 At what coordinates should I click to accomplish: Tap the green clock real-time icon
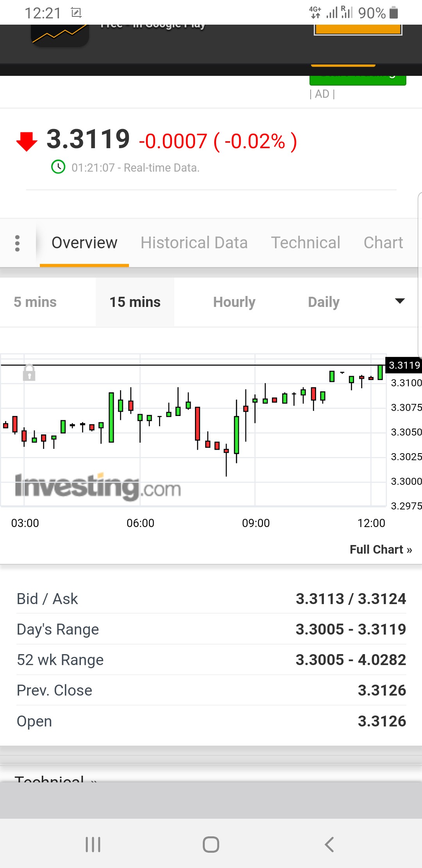pos(58,167)
